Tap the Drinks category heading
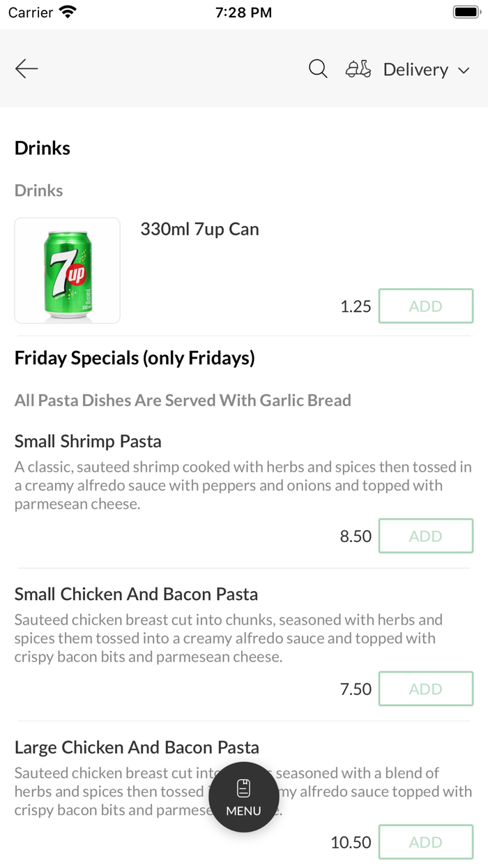Image resolution: width=488 pixels, height=868 pixels. pos(43,148)
